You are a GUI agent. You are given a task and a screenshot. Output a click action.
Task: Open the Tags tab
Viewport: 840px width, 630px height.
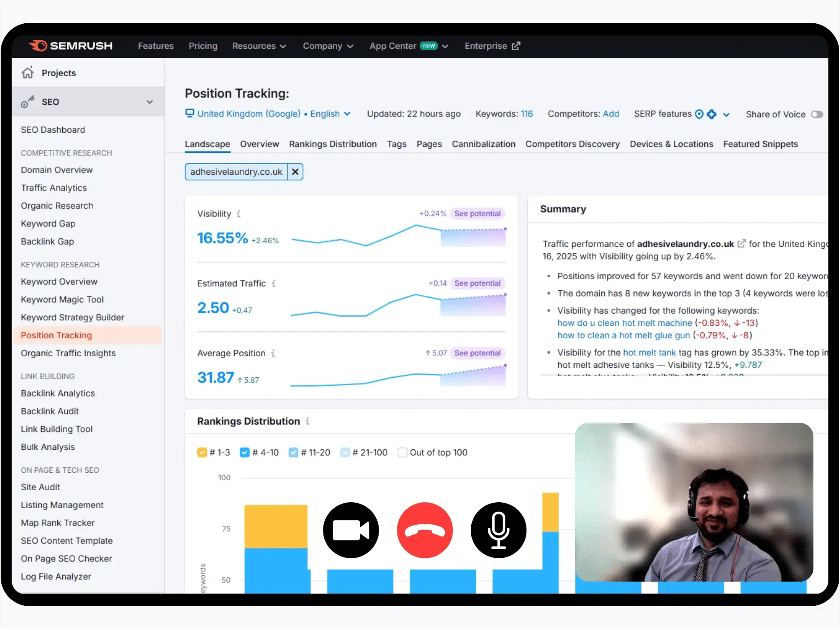[396, 144]
